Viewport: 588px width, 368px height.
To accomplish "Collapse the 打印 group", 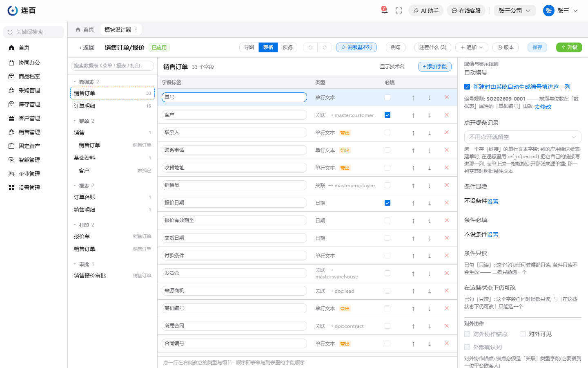I will click(x=75, y=225).
